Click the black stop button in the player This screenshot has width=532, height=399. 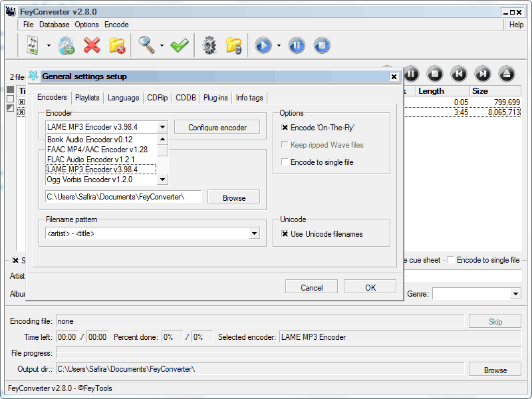(435, 74)
